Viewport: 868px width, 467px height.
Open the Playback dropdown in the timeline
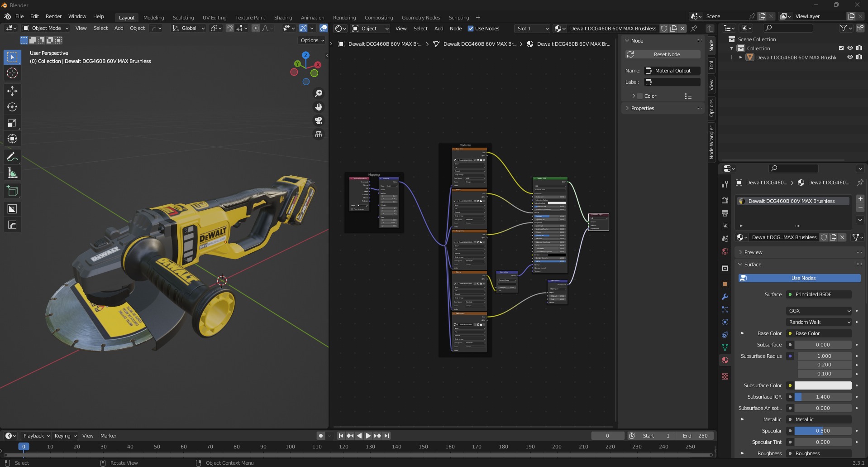click(36, 436)
